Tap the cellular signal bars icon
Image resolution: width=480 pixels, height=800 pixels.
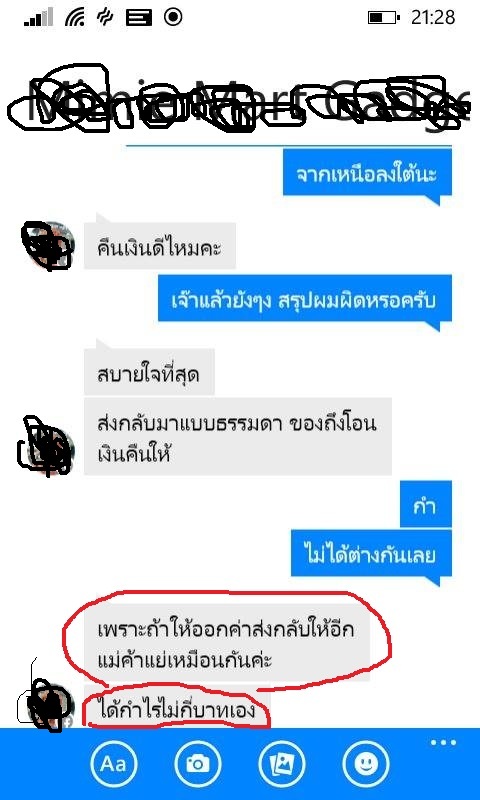pyautogui.click(x=39, y=17)
